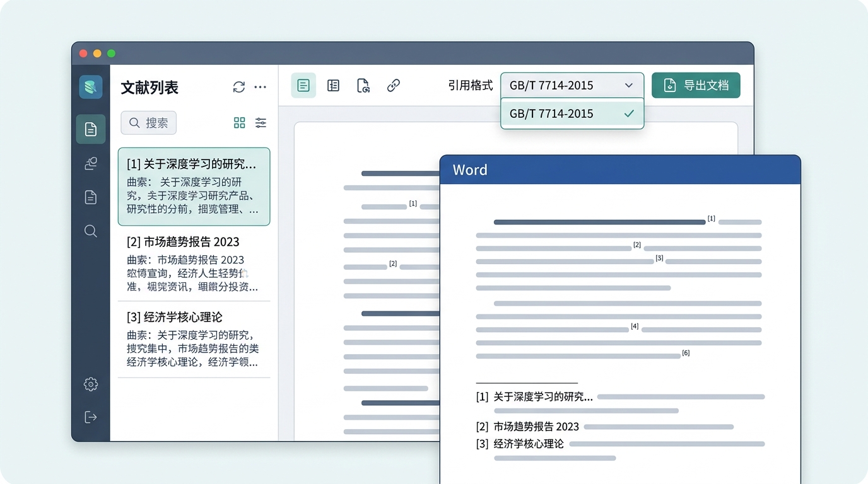Viewport: 868px width, 484px height.
Task: Select reference [3] 经济学核心理论 in list
Action: [x=194, y=339]
